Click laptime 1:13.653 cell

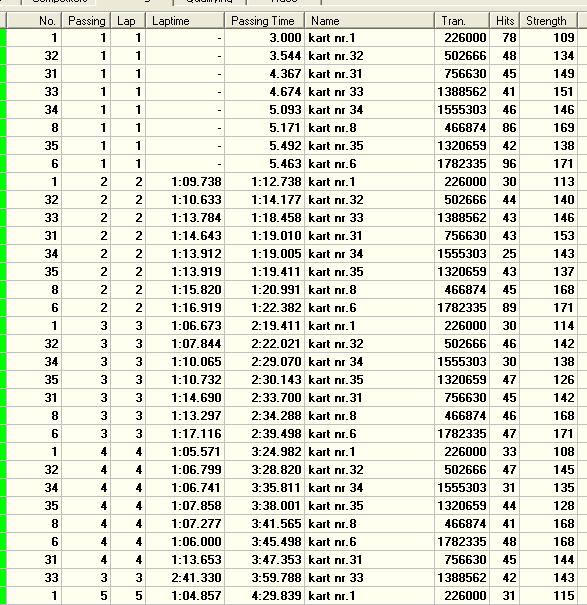click(x=185, y=560)
